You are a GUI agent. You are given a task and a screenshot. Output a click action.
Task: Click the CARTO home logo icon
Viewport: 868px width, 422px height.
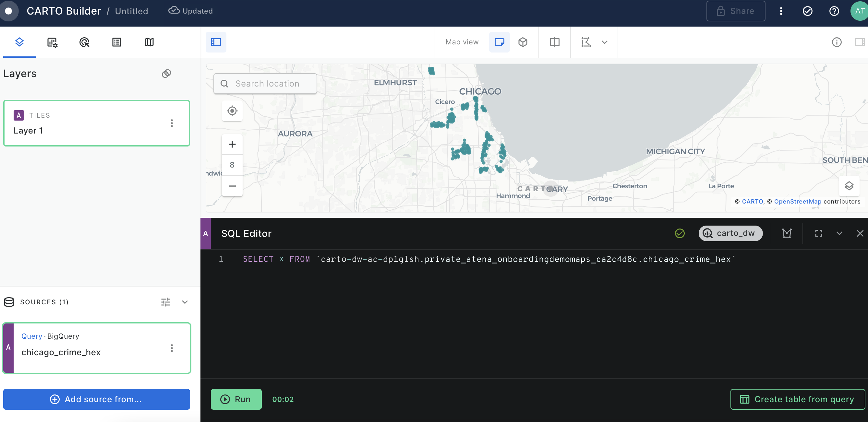9,11
